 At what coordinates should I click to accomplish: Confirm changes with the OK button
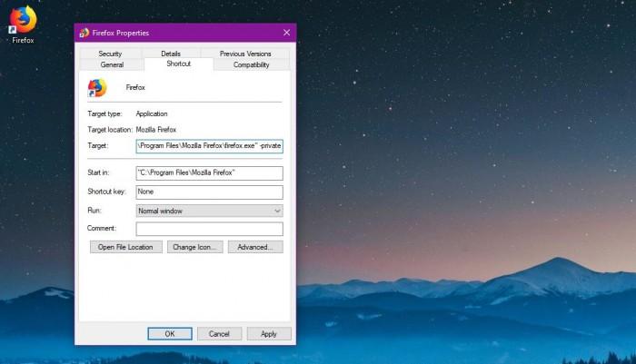[x=170, y=334]
